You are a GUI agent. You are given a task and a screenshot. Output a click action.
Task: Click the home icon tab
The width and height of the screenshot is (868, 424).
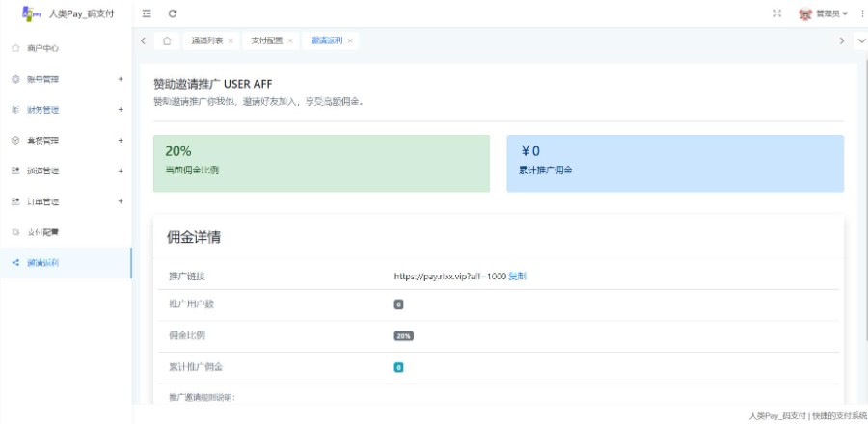[167, 40]
